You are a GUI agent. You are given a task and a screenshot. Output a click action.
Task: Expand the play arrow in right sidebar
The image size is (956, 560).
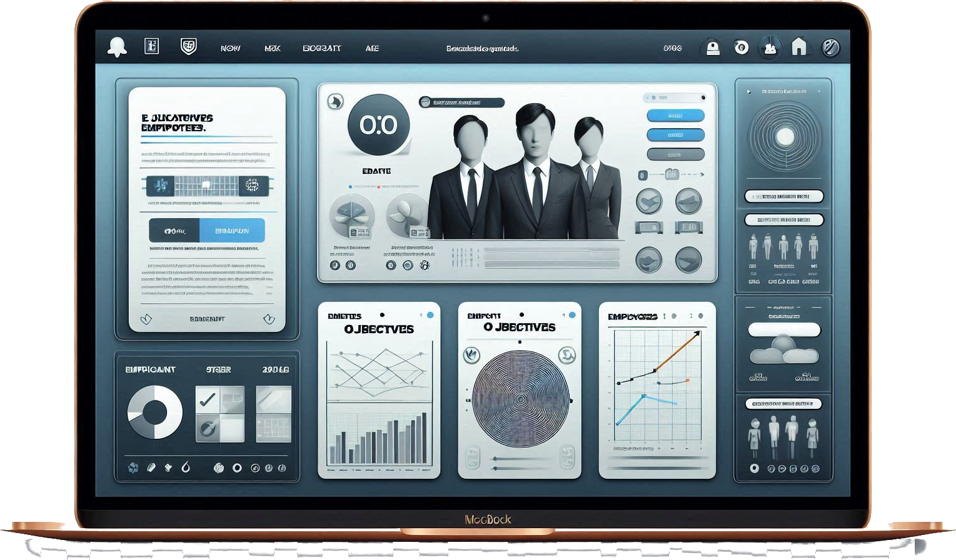pos(749,91)
